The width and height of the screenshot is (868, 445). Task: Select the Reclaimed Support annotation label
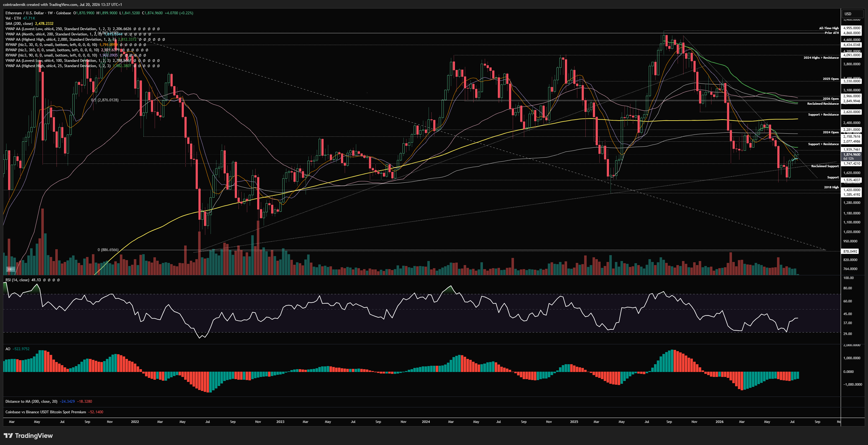(x=825, y=166)
